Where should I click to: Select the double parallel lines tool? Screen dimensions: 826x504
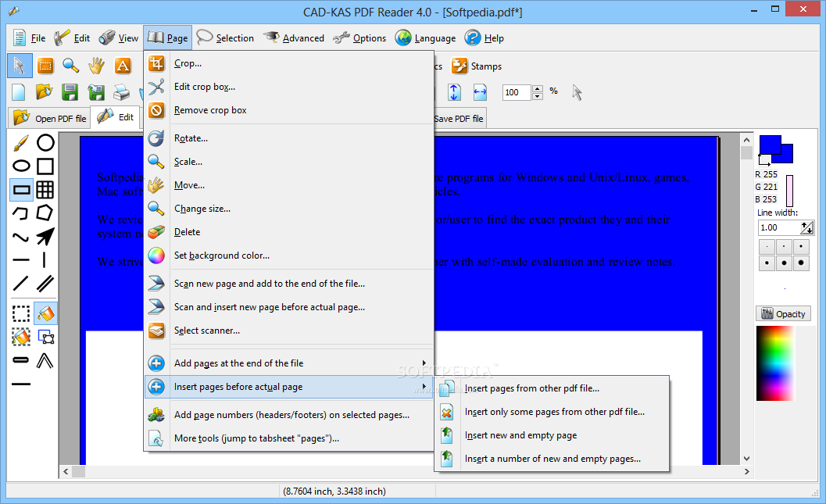[x=45, y=284]
